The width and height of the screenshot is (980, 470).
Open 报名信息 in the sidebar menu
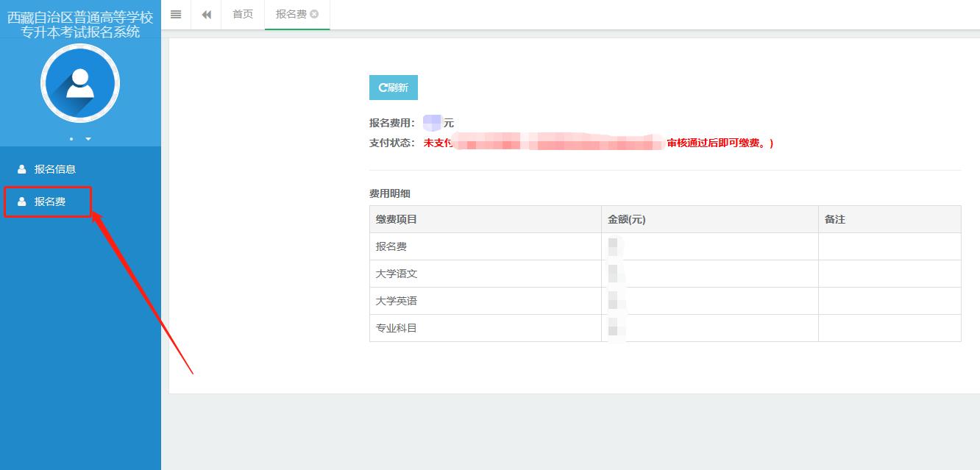(x=55, y=169)
